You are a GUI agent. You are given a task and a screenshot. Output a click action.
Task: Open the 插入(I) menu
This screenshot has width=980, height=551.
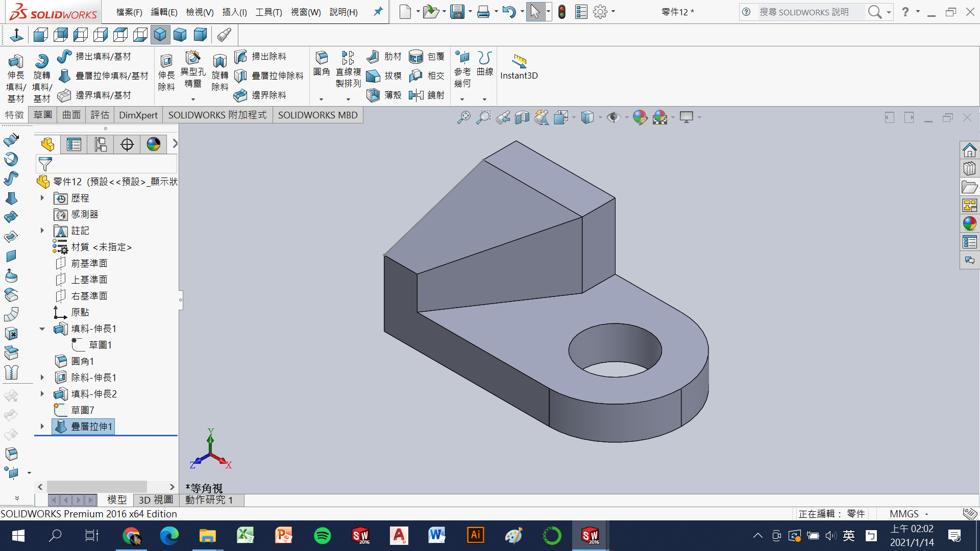pos(234,12)
